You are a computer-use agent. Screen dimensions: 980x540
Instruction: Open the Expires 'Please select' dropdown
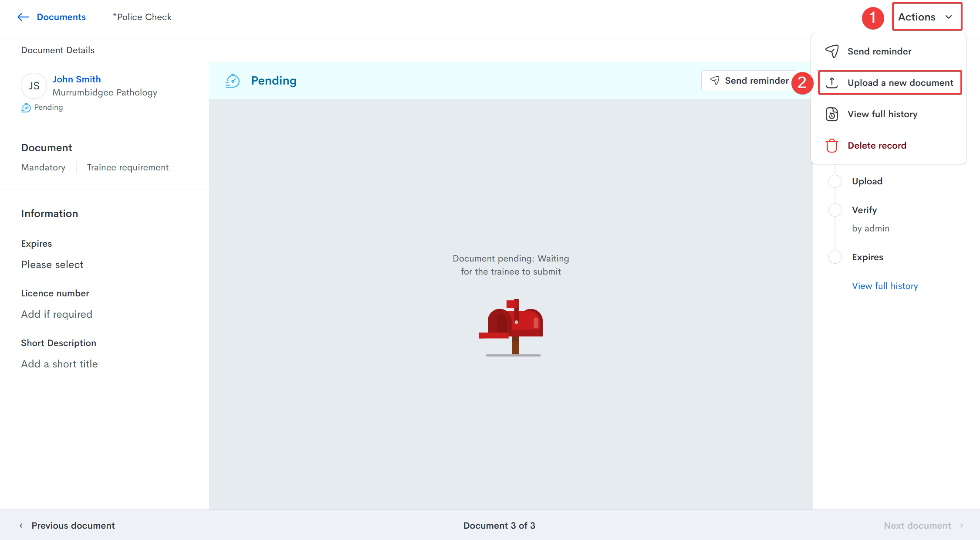52,265
